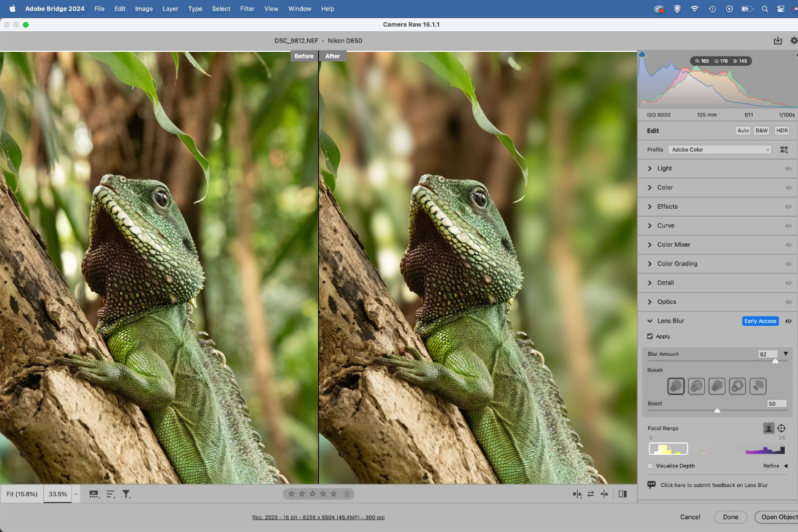Open Camera Raw preferences gear

793,41
